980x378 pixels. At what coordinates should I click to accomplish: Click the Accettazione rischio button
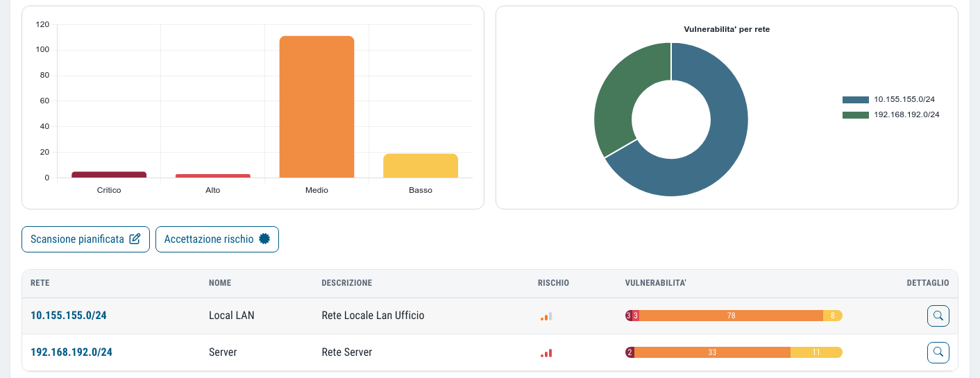[x=217, y=239]
